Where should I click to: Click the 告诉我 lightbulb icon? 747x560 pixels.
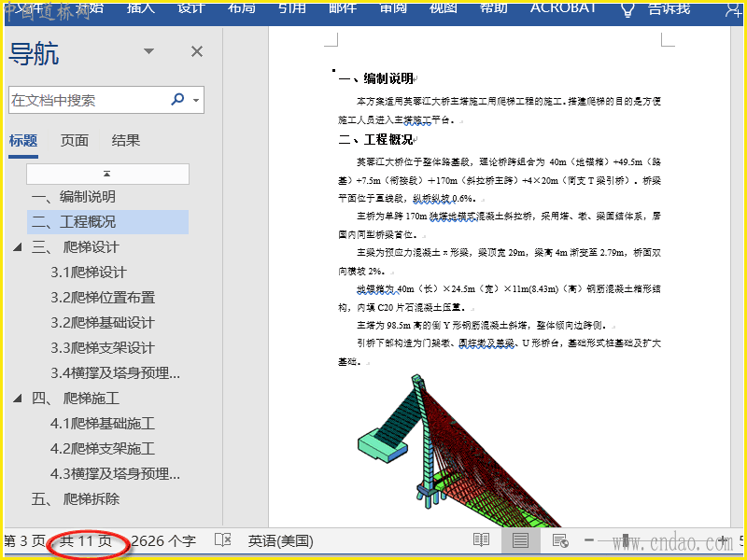[627, 9]
